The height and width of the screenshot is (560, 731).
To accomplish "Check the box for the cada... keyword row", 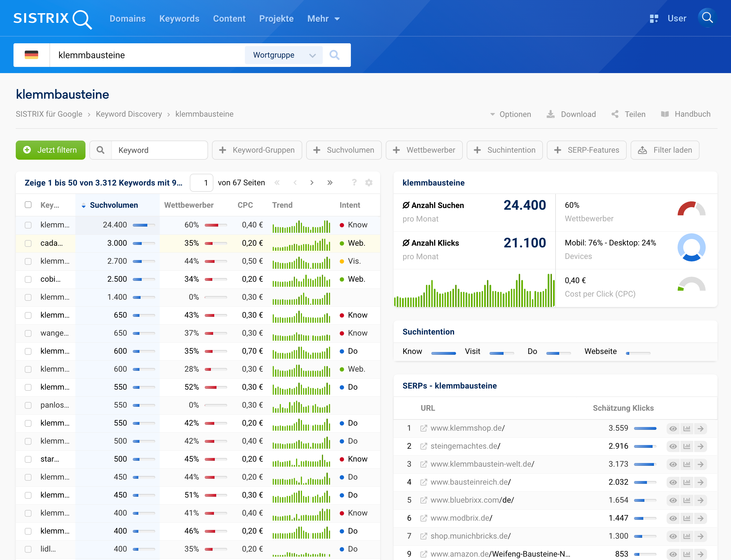I will 28,243.
